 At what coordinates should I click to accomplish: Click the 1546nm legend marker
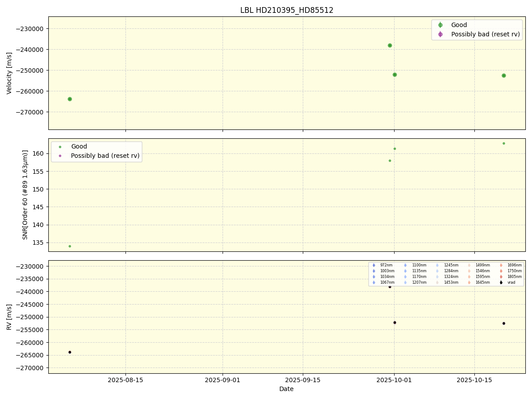click(469, 271)
